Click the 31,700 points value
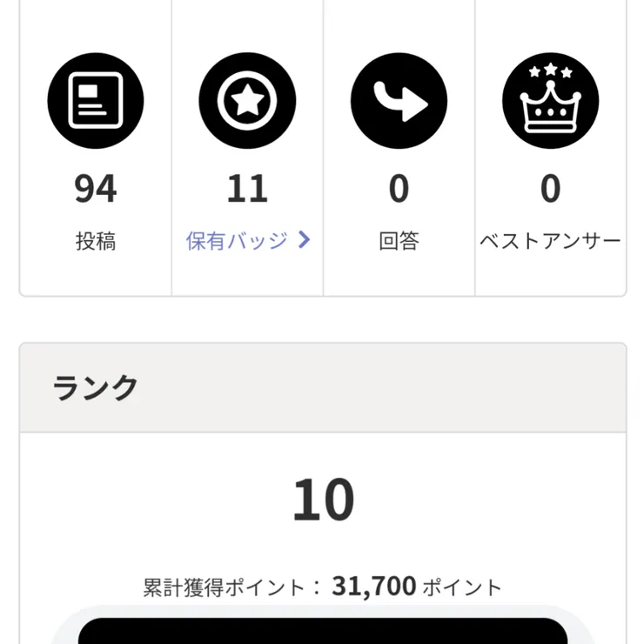Viewport: 644px width, 644px height. point(374,587)
